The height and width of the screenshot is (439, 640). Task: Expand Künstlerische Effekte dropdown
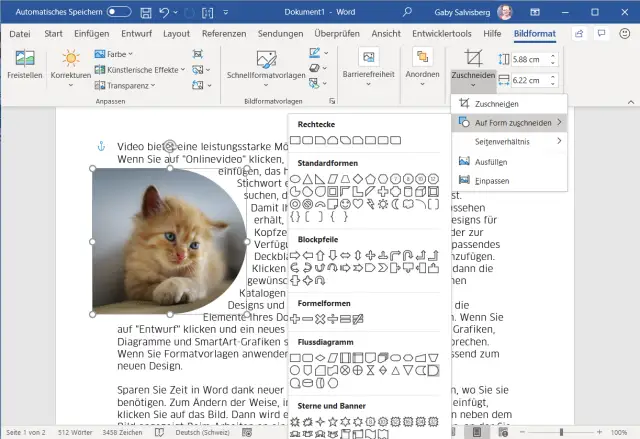146,70
